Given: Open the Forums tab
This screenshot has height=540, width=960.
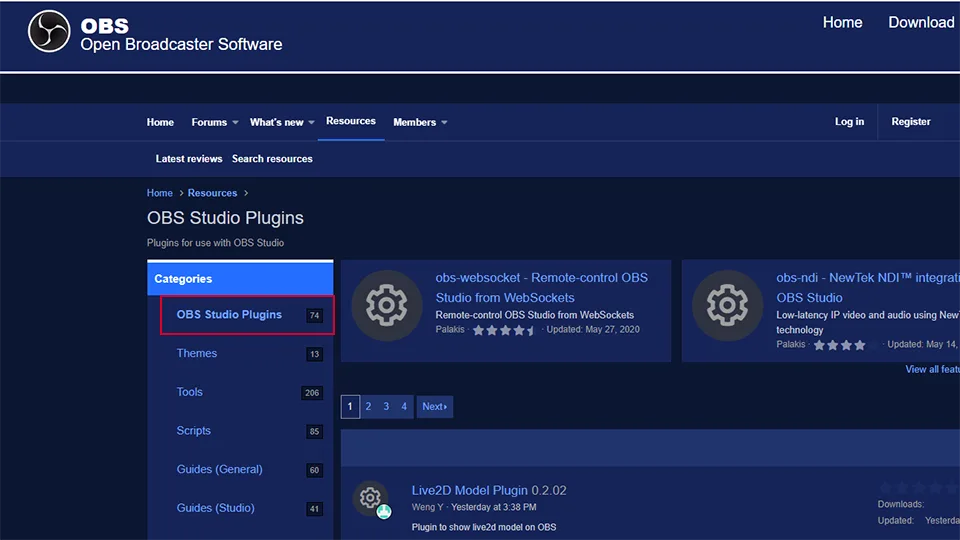Looking at the screenshot, I should (x=209, y=122).
